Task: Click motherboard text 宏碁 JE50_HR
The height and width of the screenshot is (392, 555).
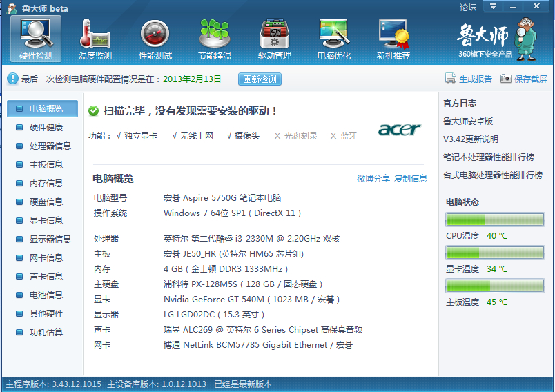Action: pyautogui.click(x=191, y=254)
